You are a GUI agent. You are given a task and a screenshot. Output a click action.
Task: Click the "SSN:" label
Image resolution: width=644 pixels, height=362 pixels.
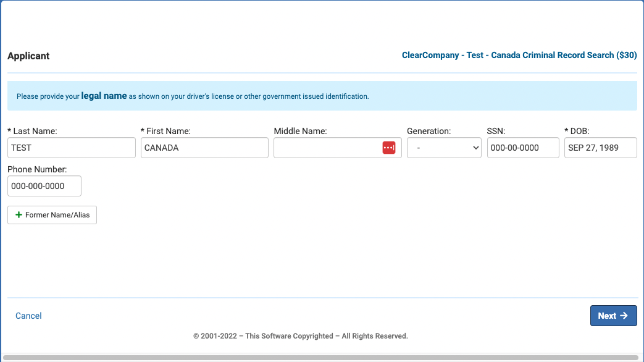tap(496, 131)
